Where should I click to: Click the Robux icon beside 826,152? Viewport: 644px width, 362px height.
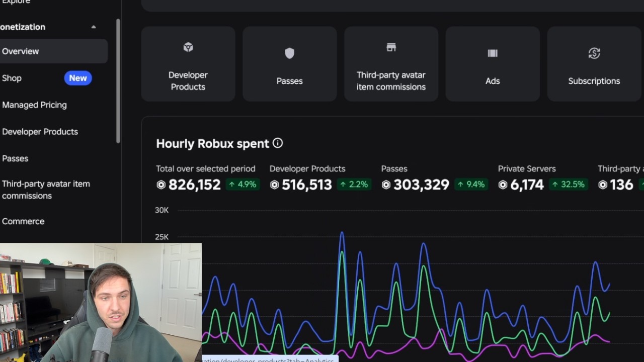(161, 185)
